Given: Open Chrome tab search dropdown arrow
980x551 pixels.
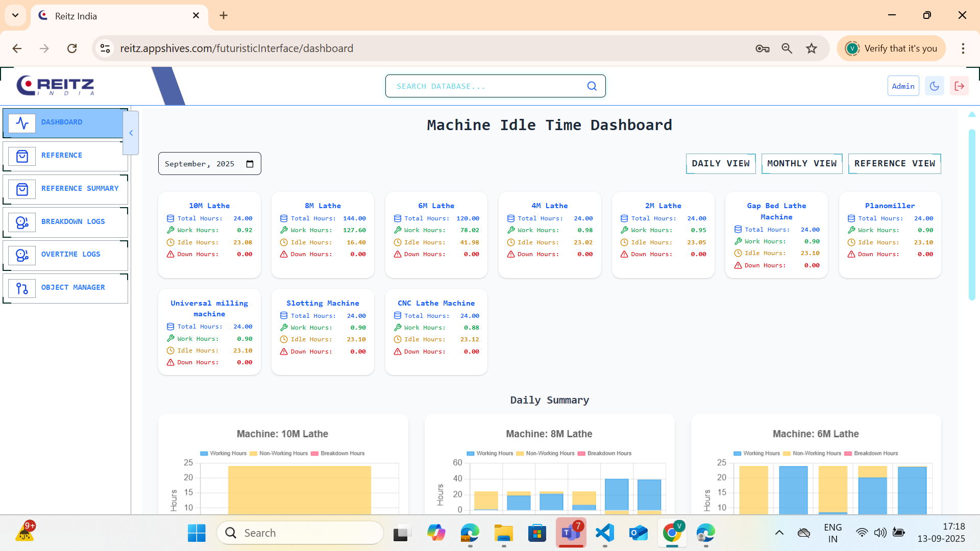Looking at the screenshot, I should pos(15,15).
